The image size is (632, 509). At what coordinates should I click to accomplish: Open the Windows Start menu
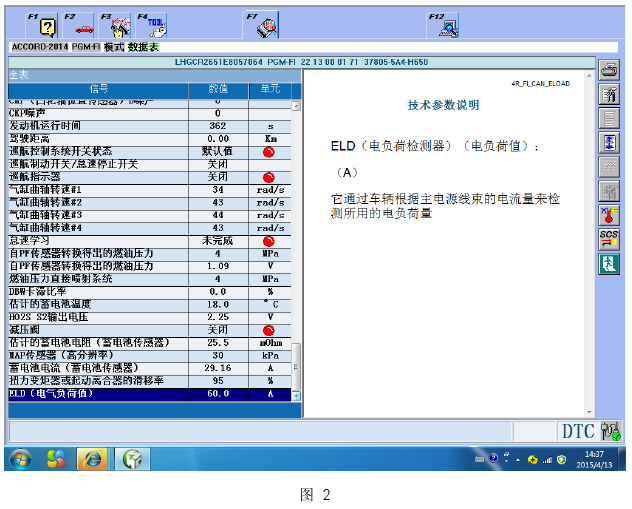click(20, 459)
